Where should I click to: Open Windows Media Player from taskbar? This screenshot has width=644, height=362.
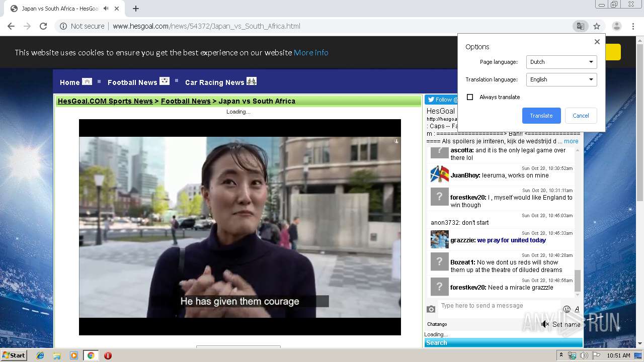click(x=74, y=355)
